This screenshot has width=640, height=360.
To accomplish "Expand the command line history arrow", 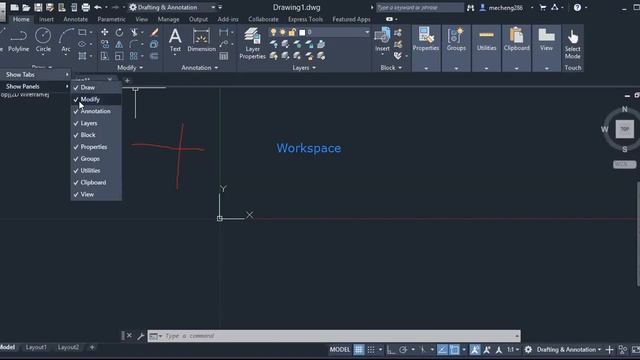I will pos(517,336).
